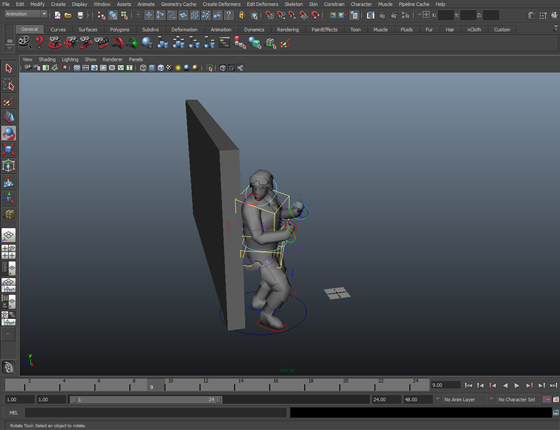560x430 pixels.
Task: Open the Script Editor at command line end
Action: point(556,412)
